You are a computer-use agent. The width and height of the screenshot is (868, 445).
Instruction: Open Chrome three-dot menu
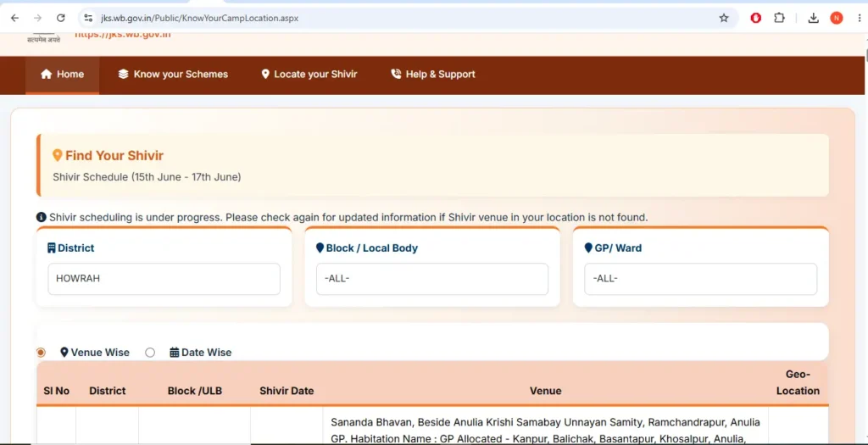coord(860,18)
